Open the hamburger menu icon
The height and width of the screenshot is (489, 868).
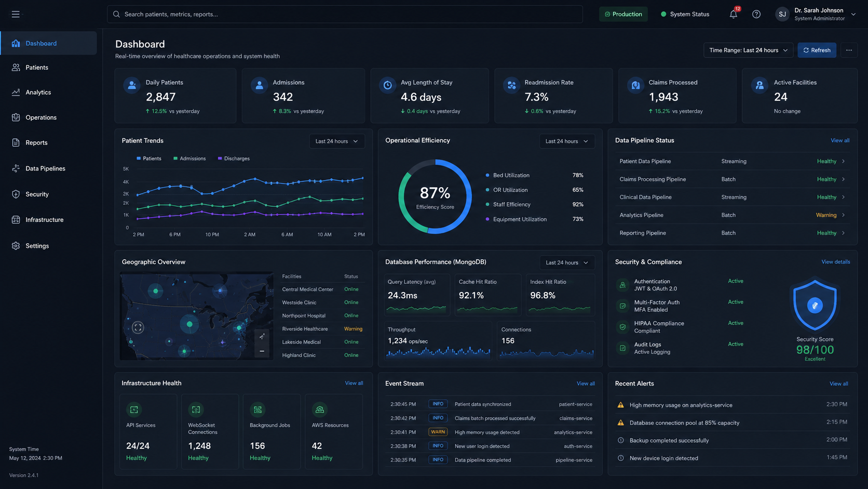click(x=16, y=14)
